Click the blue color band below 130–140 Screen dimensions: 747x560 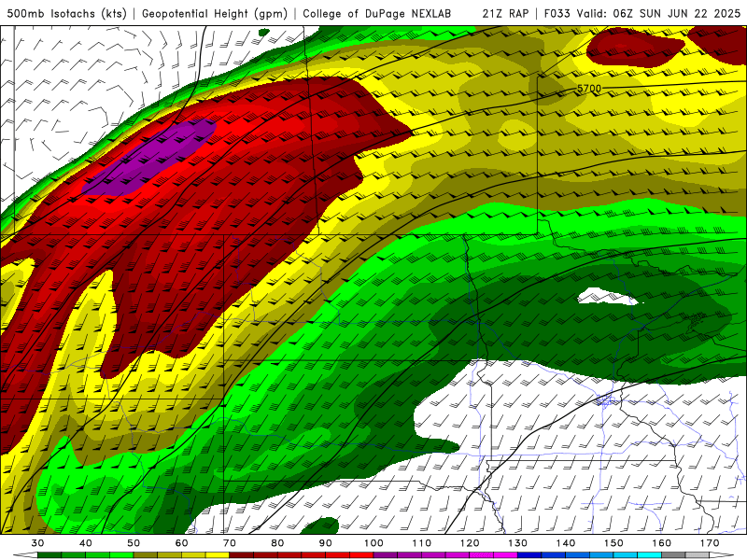[542, 555]
